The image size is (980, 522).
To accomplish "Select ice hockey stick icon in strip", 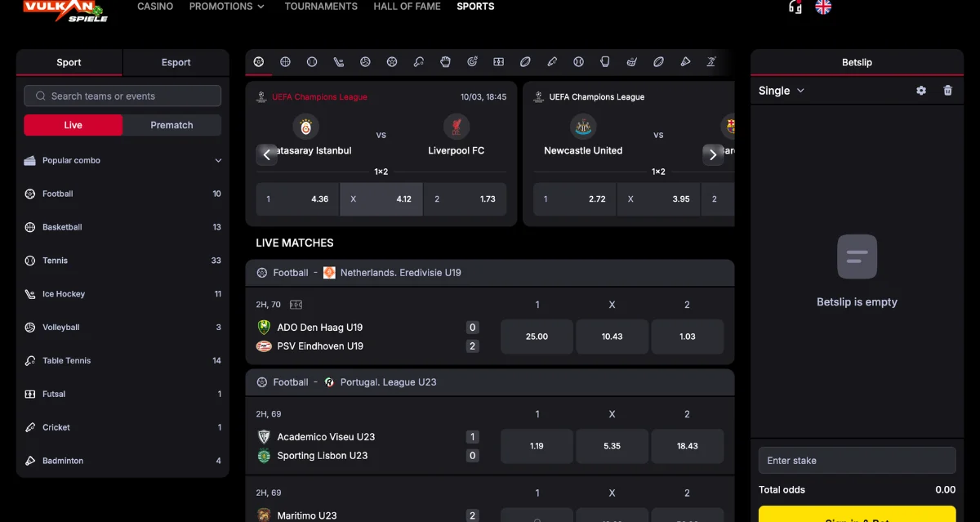I will (x=339, y=61).
